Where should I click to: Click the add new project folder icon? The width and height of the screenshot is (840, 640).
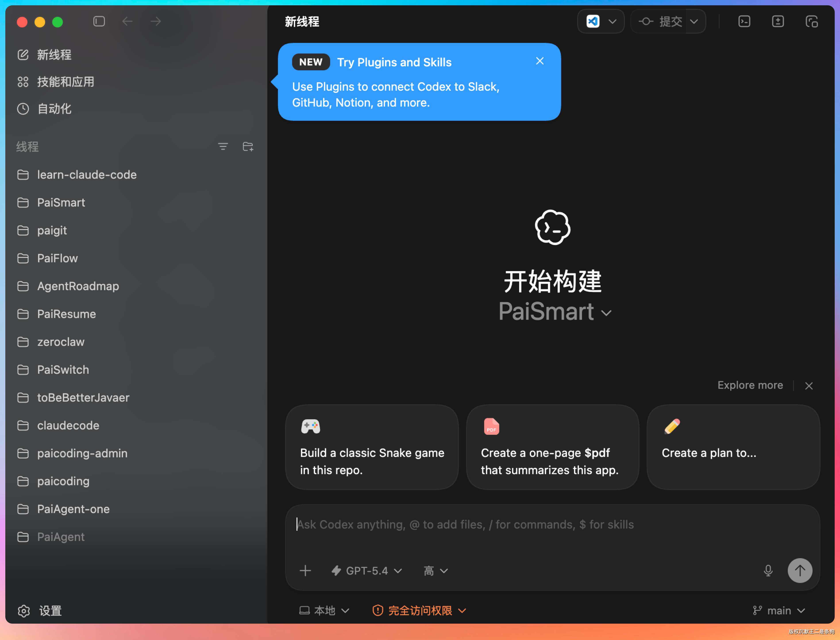click(x=248, y=147)
